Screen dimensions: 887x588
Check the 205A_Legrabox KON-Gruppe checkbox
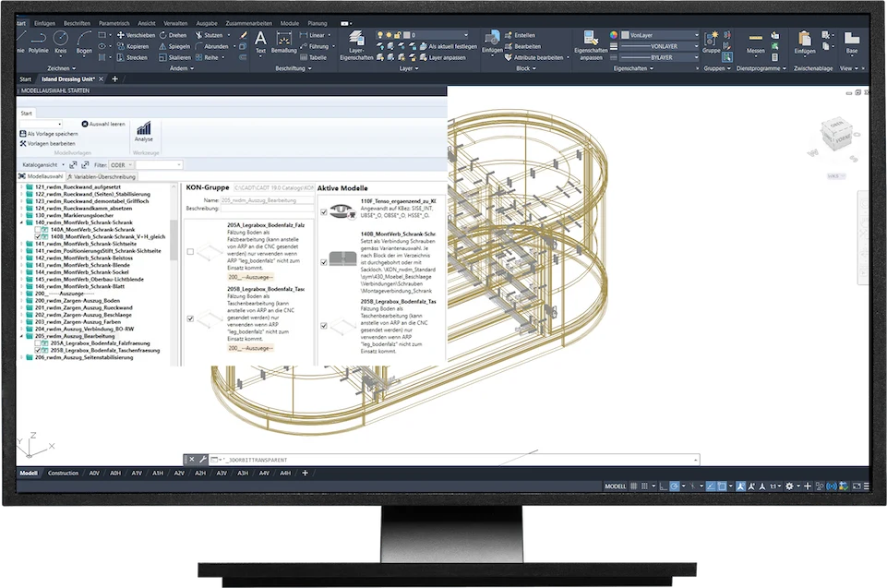[x=190, y=252]
